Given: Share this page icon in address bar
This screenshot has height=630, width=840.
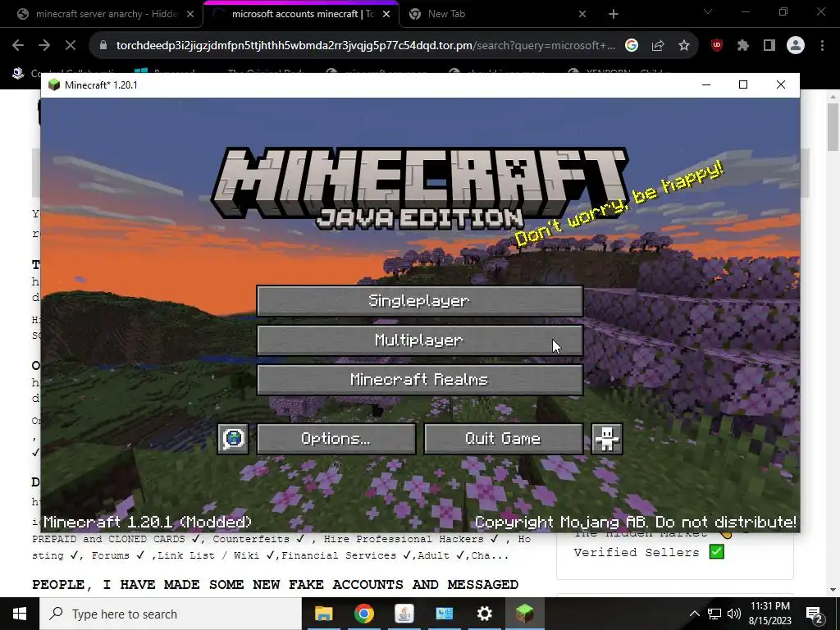Looking at the screenshot, I should (658, 46).
